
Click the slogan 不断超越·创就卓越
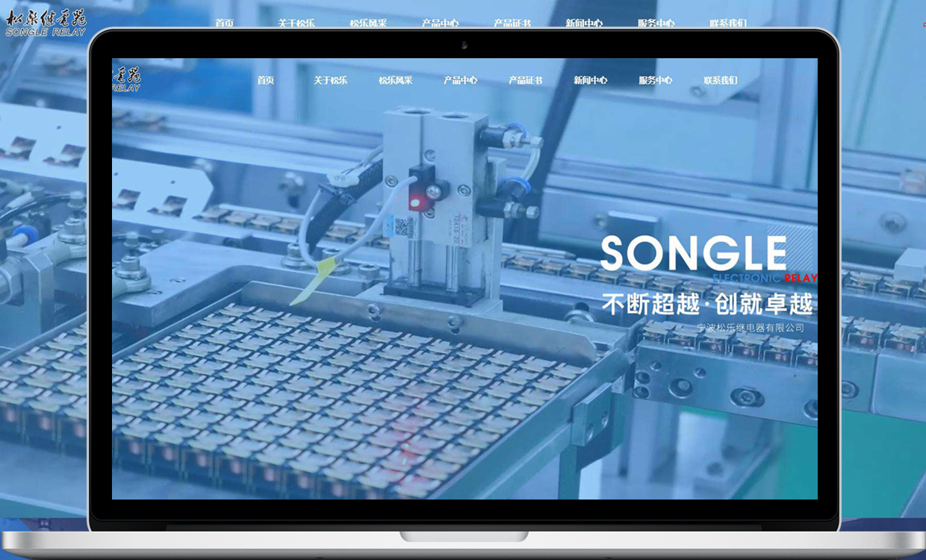pos(706,304)
